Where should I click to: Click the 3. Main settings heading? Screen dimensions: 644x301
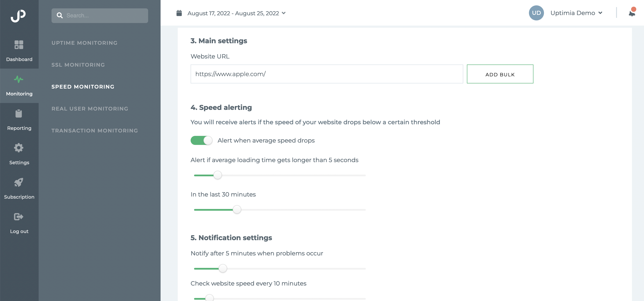(x=219, y=41)
